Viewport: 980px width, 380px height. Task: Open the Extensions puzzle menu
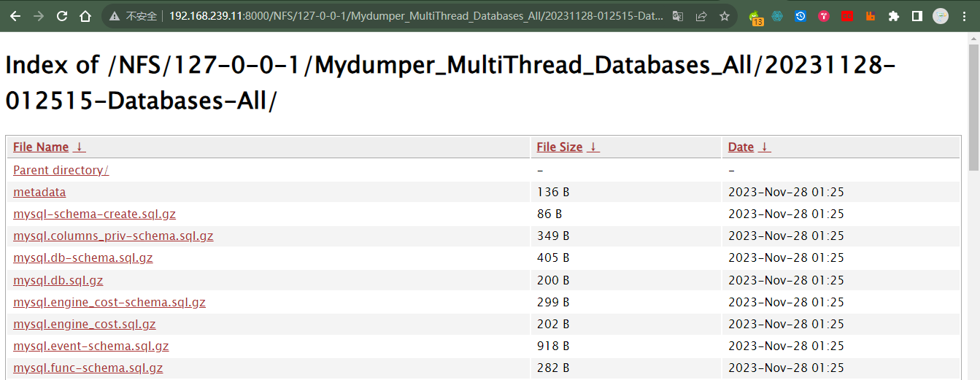point(894,16)
